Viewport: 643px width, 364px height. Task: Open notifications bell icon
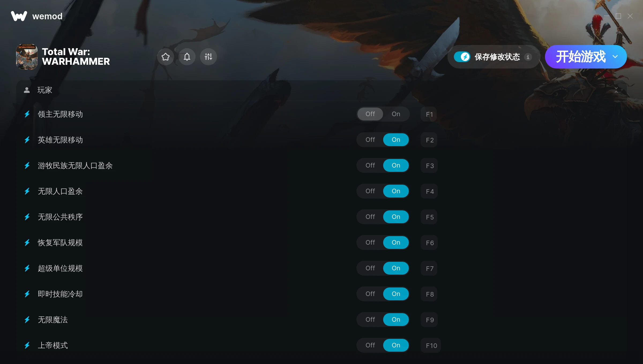coord(187,57)
